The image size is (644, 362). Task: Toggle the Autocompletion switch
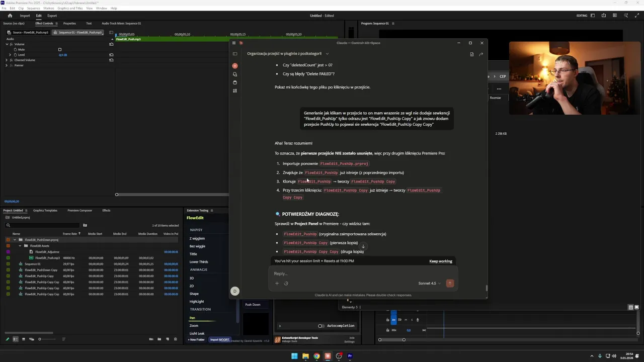pyautogui.click(x=321, y=326)
